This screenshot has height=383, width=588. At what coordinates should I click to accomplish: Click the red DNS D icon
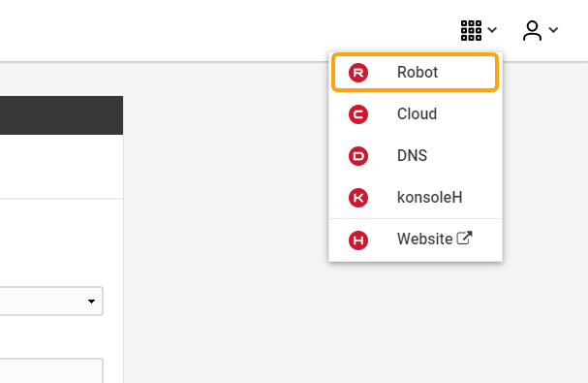coord(358,156)
